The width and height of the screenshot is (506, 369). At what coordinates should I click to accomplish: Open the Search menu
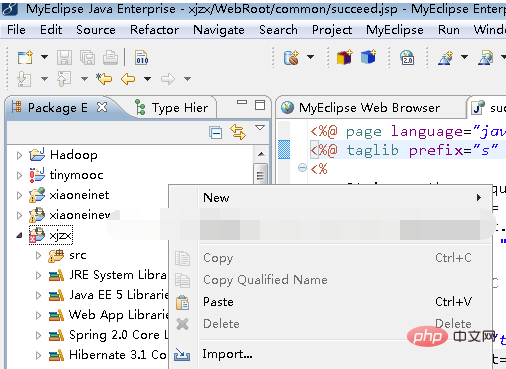tap(278, 30)
